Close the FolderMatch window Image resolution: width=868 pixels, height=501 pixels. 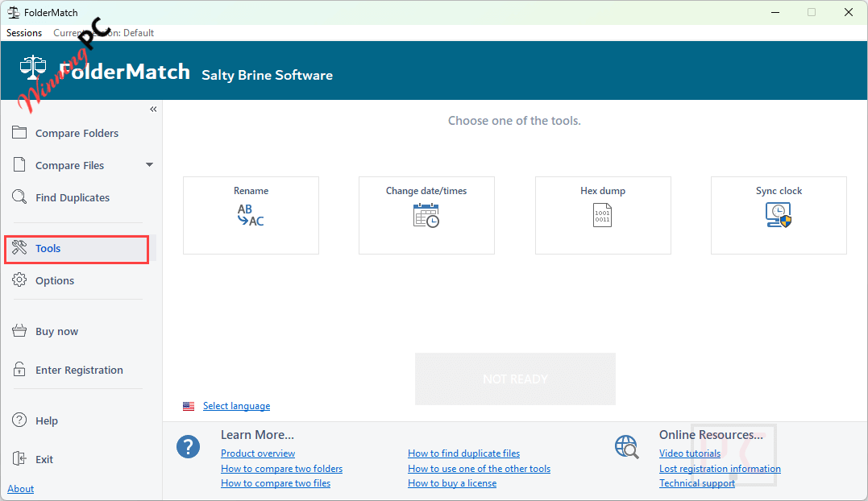(848, 12)
